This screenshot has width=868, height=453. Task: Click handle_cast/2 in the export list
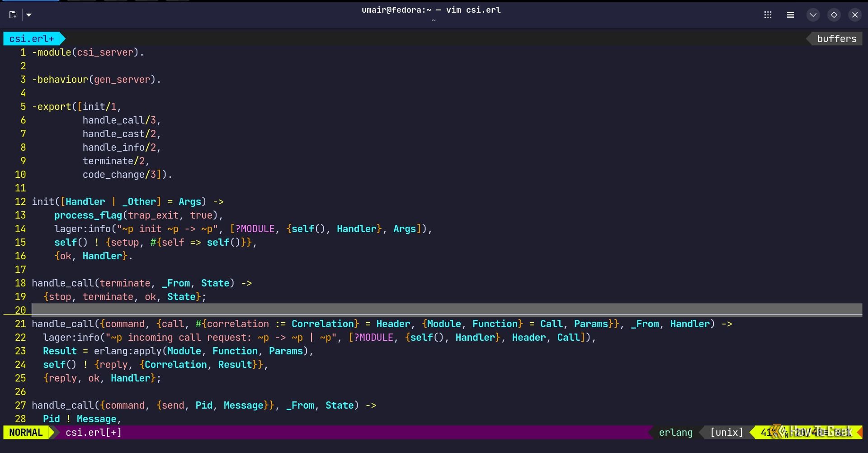[x=119, y=134]
